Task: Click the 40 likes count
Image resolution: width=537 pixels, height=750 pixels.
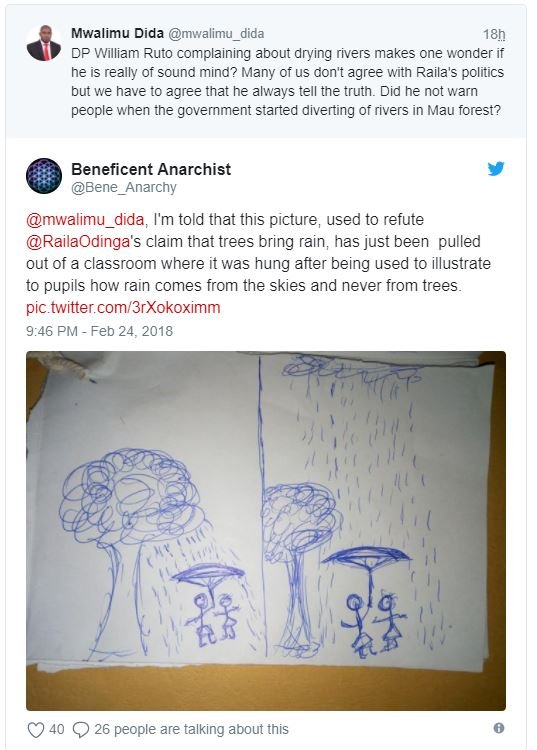Action: point(56,729)
